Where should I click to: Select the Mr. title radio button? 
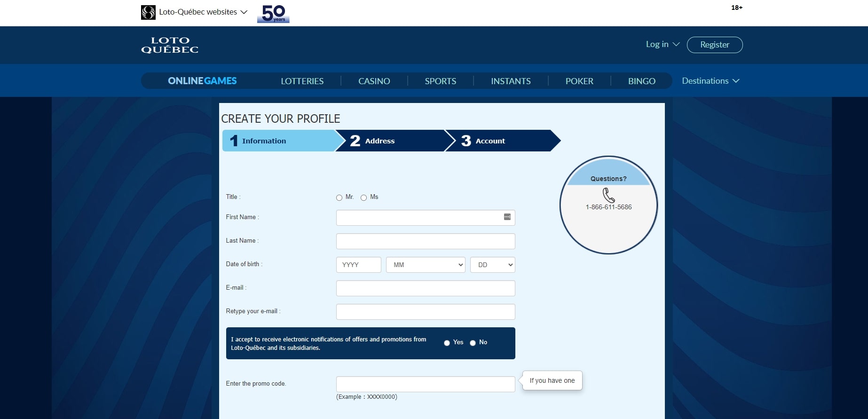(x=339, y=198)
